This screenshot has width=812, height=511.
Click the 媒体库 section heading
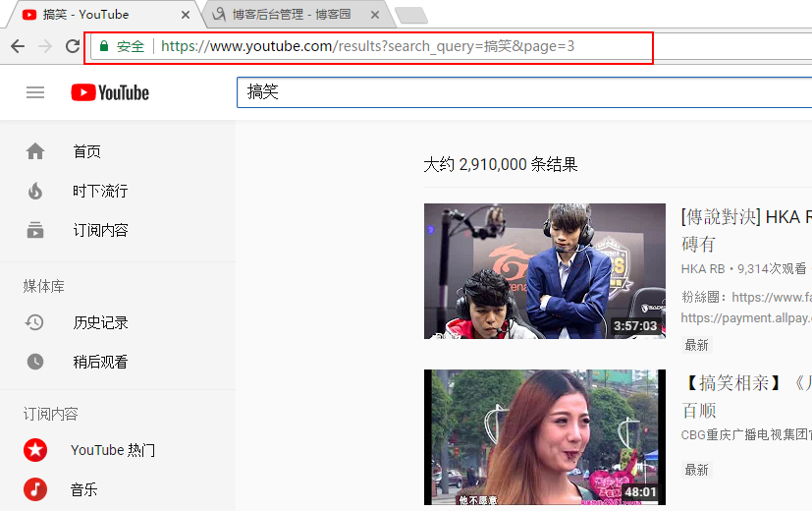[x=43, y=286]
